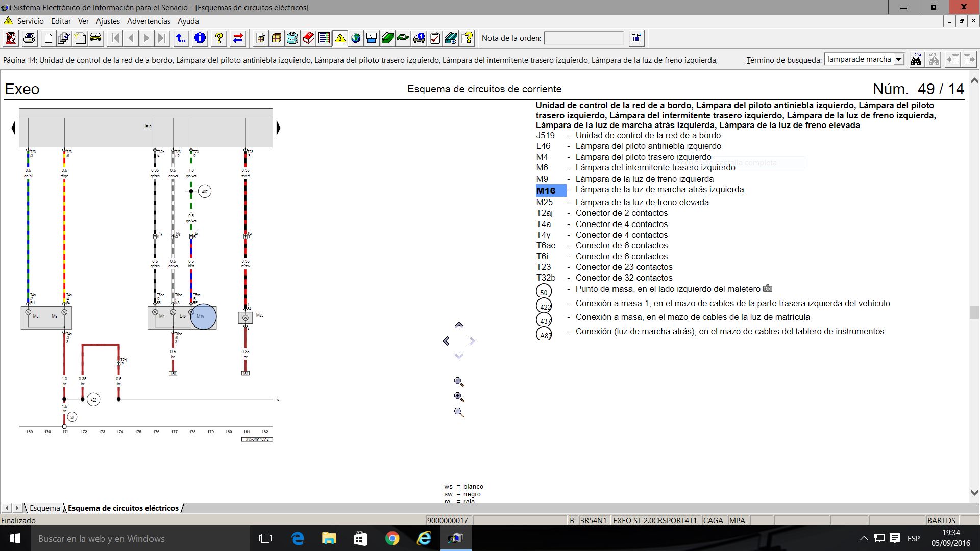The image size is (980, 551).
Task: Open the Ayuda menu
Action: (x=188, y=21)
